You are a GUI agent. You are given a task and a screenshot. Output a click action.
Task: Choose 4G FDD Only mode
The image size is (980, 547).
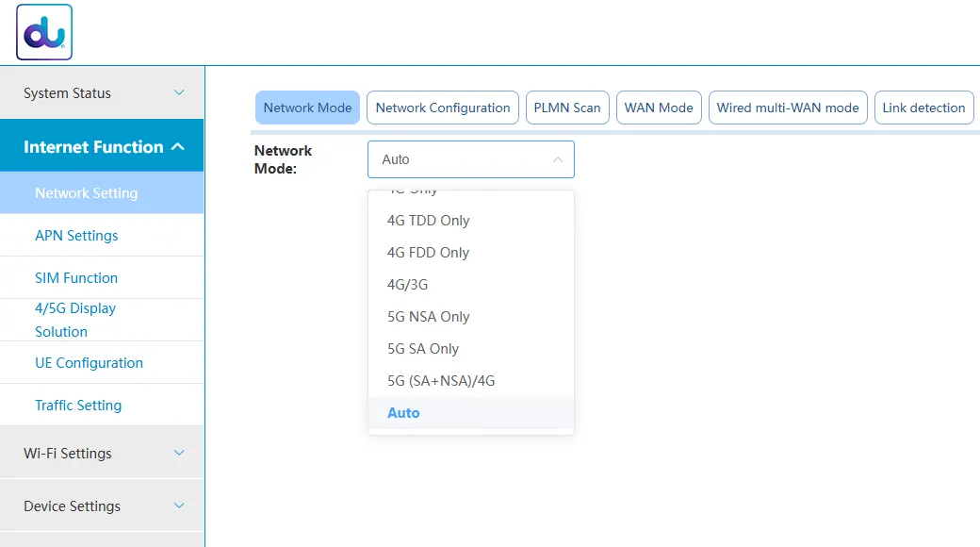[x=428, y=253]
